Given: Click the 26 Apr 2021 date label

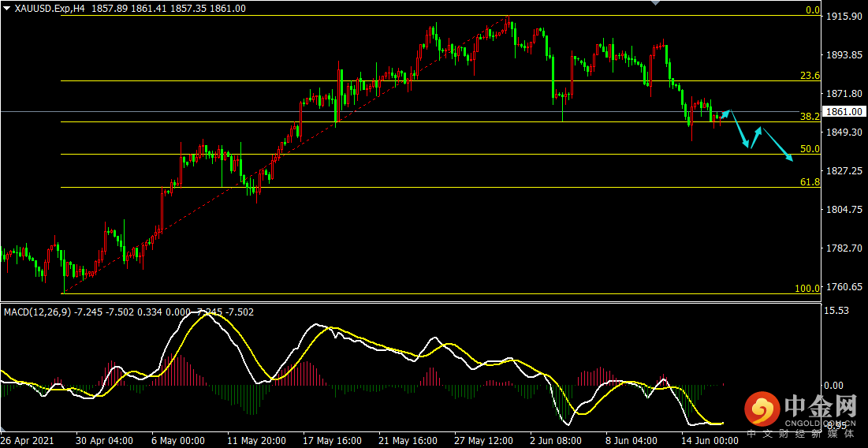Looking at the screenshot, I should 27,441.
